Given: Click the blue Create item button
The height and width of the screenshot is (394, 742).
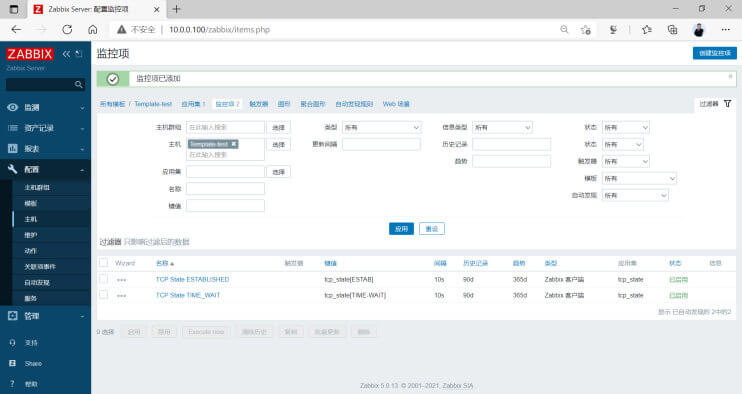Looking at the screenshot, I should pyautogui.click(x=715, y=53).
